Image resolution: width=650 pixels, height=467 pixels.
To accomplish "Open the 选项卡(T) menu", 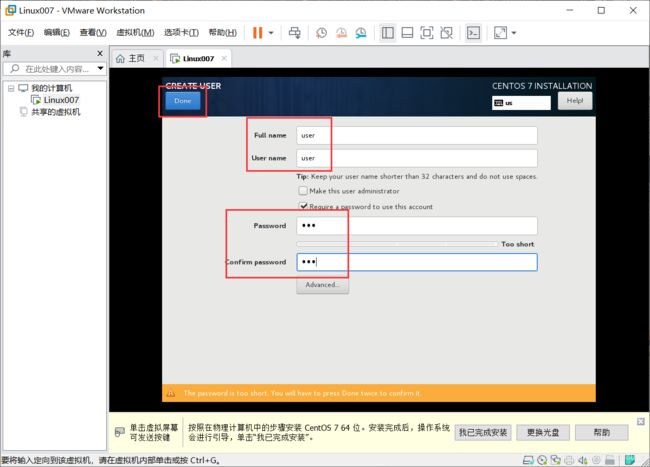I will tap(181, 33).
